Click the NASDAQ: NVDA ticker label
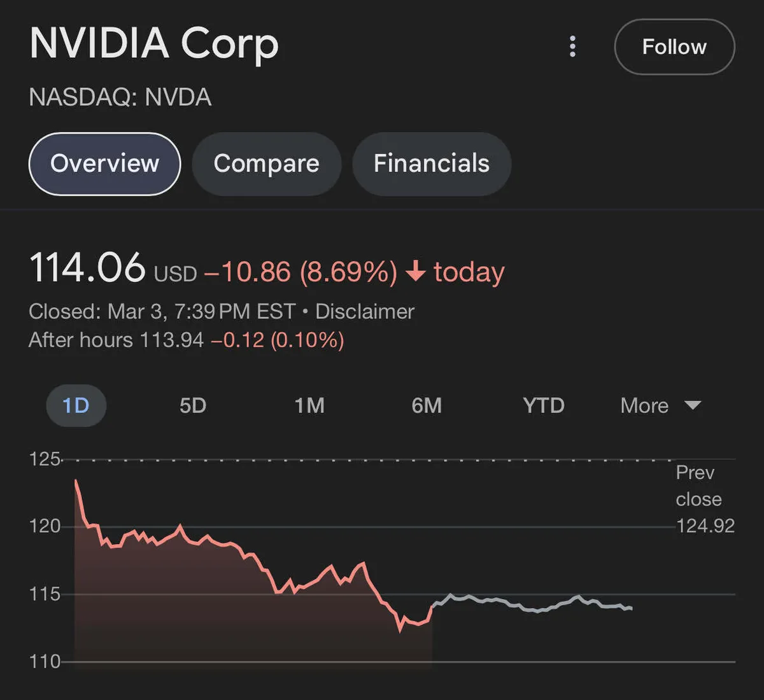Viewport: 764px width, 700px height. 120,97
